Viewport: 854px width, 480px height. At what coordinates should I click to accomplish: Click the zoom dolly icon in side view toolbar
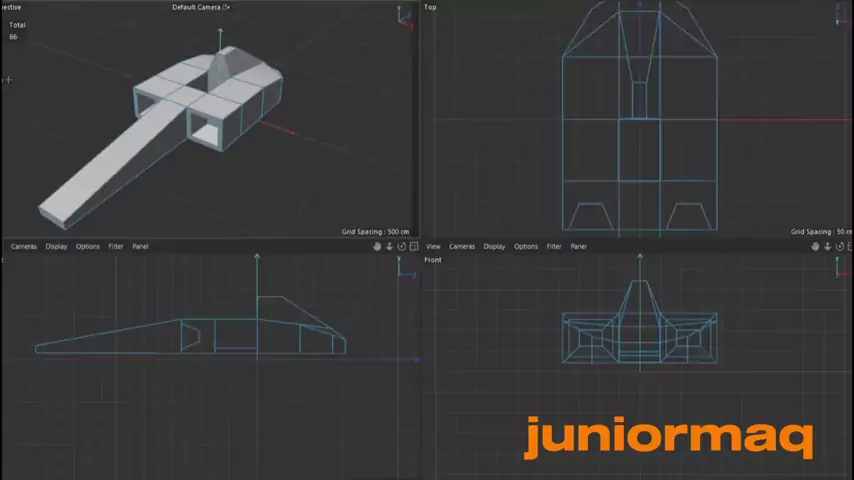tap(390, 246)
